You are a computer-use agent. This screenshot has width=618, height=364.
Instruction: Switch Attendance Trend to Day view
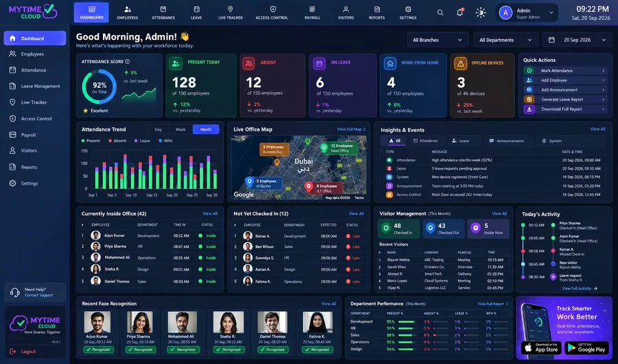158,129
